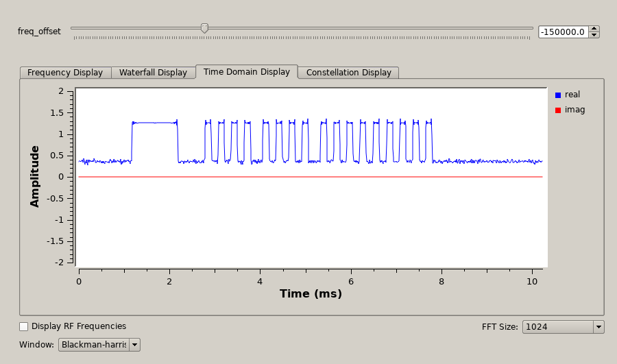Click the 'Time (ms)' axis title
617x364 pixels.
pyautogui.click(x=311, y=293)
